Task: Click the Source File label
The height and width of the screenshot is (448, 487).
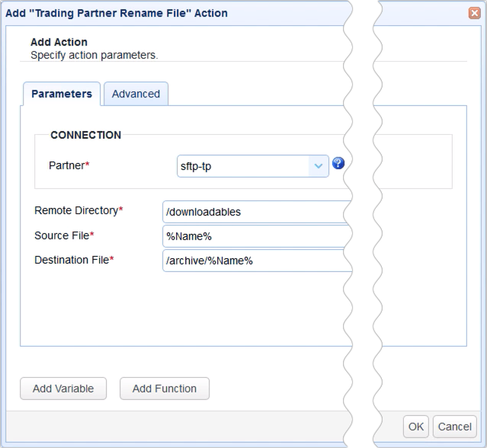Action: [64, 235]
